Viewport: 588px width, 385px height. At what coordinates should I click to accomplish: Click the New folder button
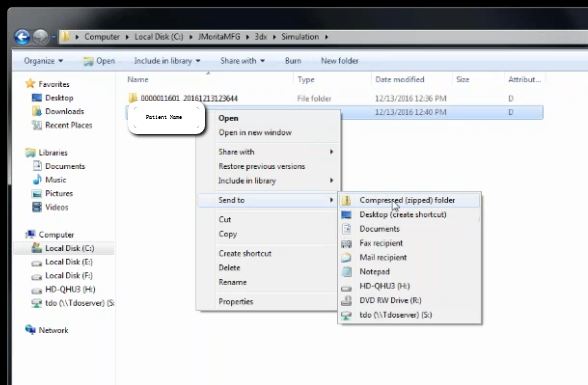339,61
